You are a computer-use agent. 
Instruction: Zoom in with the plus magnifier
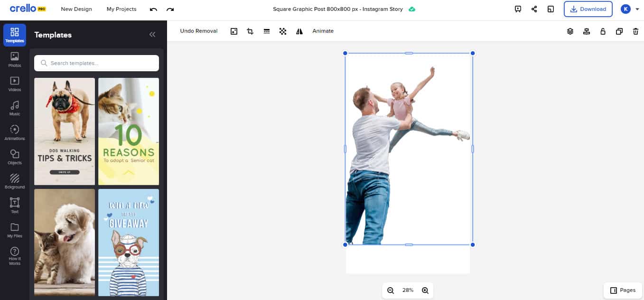coord(425,291)
